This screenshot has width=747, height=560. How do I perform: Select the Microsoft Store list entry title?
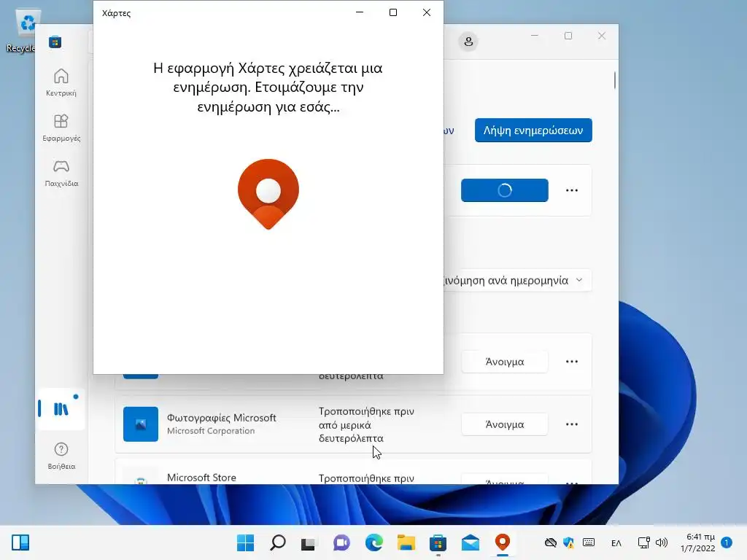(201, 477)
